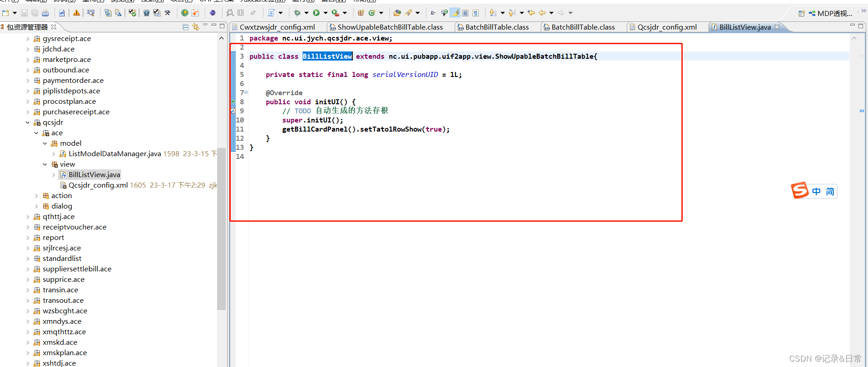Viewport: 868px width, 367px height.
Task: Click the highlighted BillListView class name
Action: tap(327, 56)
